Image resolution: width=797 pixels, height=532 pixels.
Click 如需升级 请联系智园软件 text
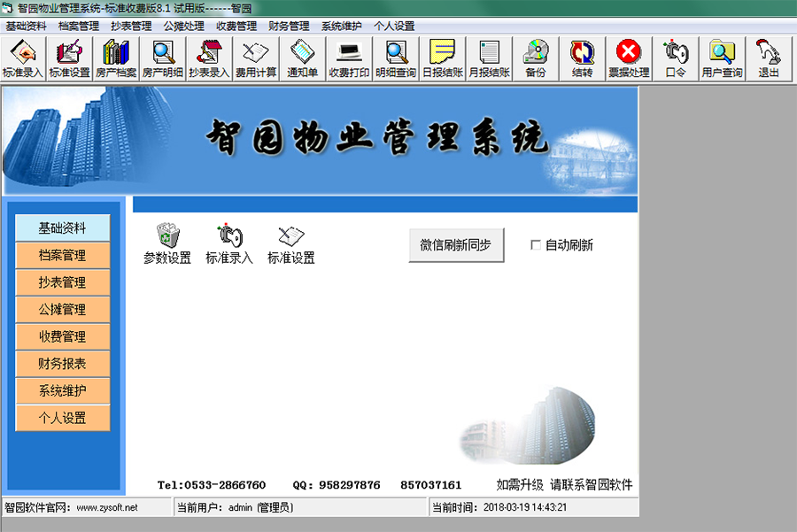(x=564, y=485)
